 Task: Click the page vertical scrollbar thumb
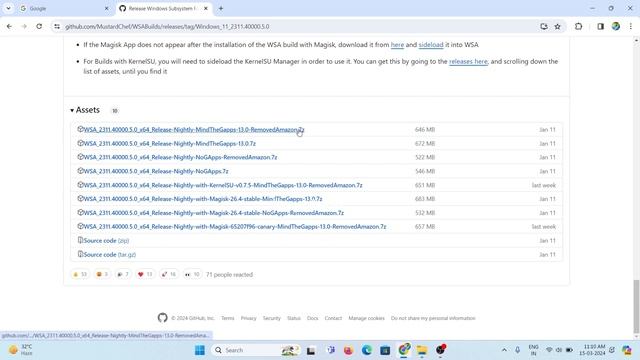coord(636,307)
